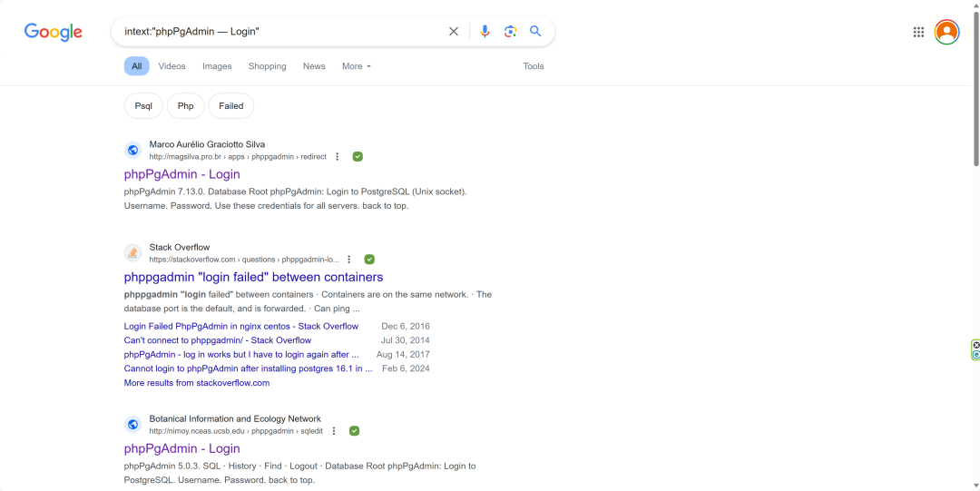Click the magnifying glass search button
This screenshot has height=491, width=980.
pos(535,31)
